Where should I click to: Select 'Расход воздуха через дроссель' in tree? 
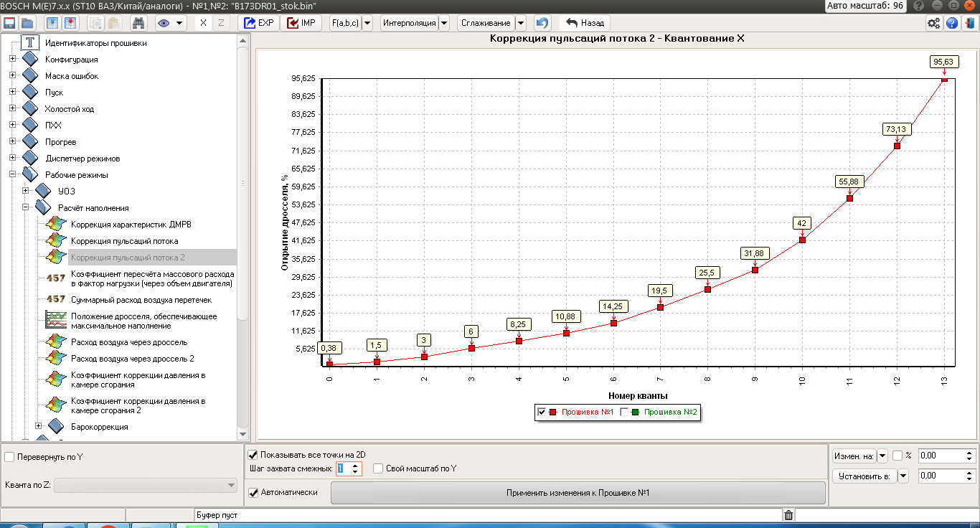(x=129, y=342)
